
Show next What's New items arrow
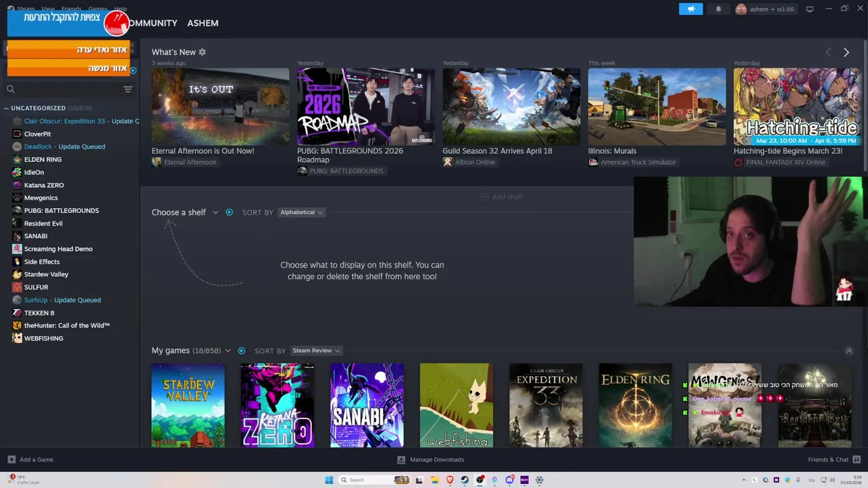pyautogui.click(x=846, y=52)
